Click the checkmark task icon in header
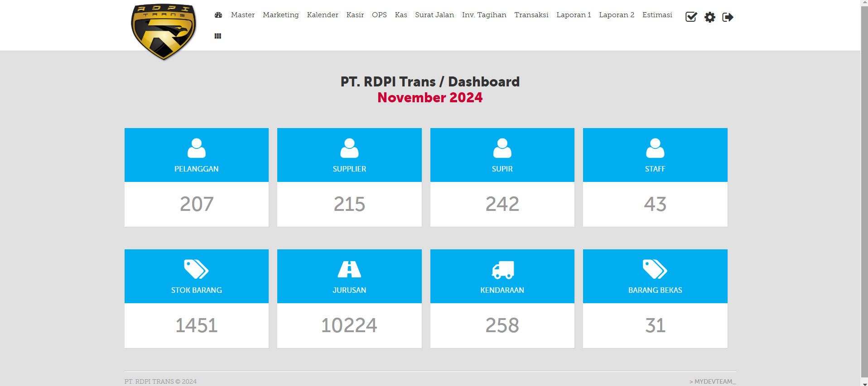 (691, 17)
